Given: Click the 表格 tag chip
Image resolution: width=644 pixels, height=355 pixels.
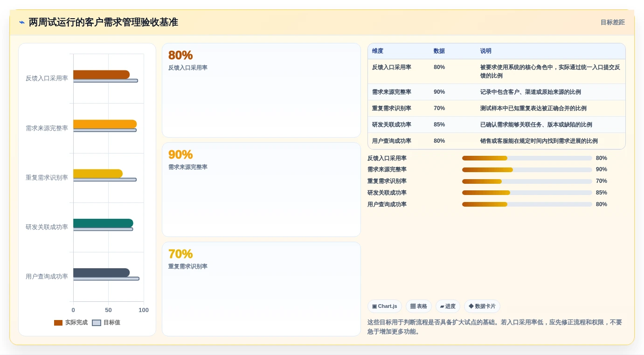Looking at the screenshot, I should point(419,306).
